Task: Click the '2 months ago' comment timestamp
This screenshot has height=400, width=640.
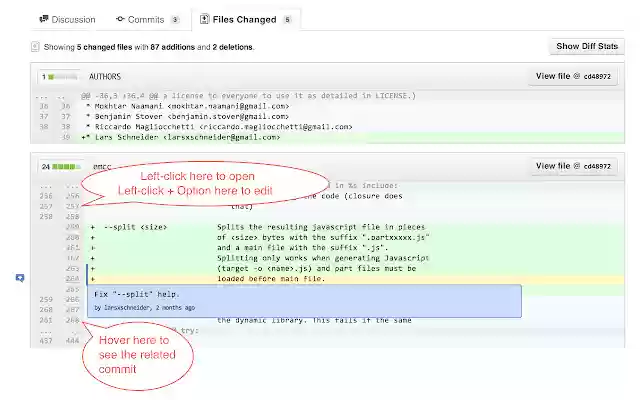Action: pos(176,308)
